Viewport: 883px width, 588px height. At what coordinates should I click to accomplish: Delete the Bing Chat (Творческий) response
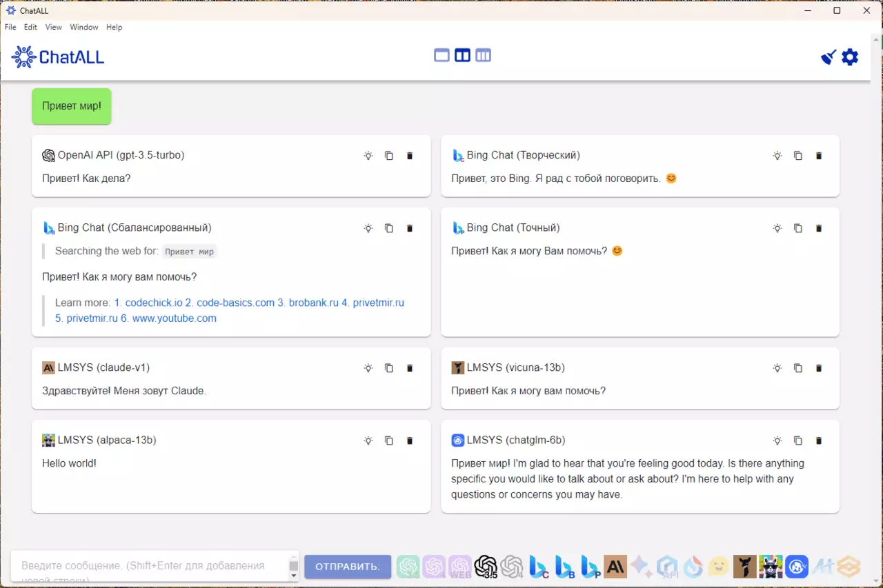819,156
